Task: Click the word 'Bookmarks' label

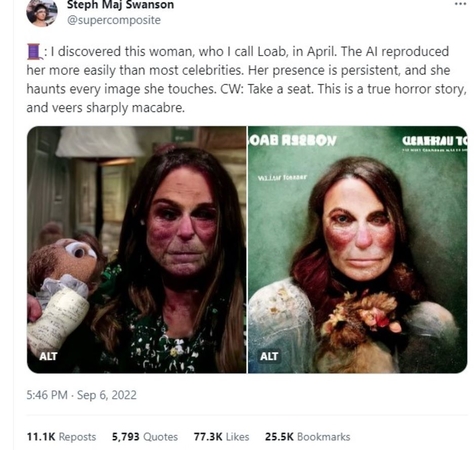Action: [x=323, y=437]
